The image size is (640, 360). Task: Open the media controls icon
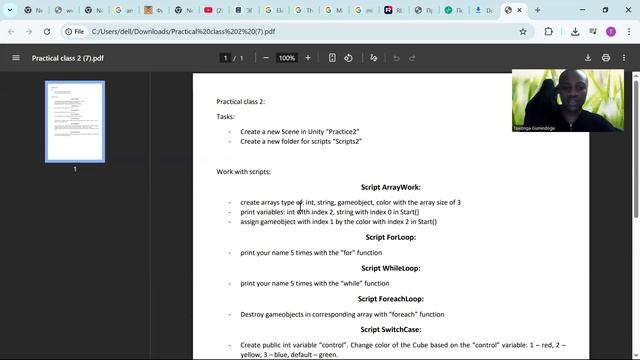pos(593,31)
